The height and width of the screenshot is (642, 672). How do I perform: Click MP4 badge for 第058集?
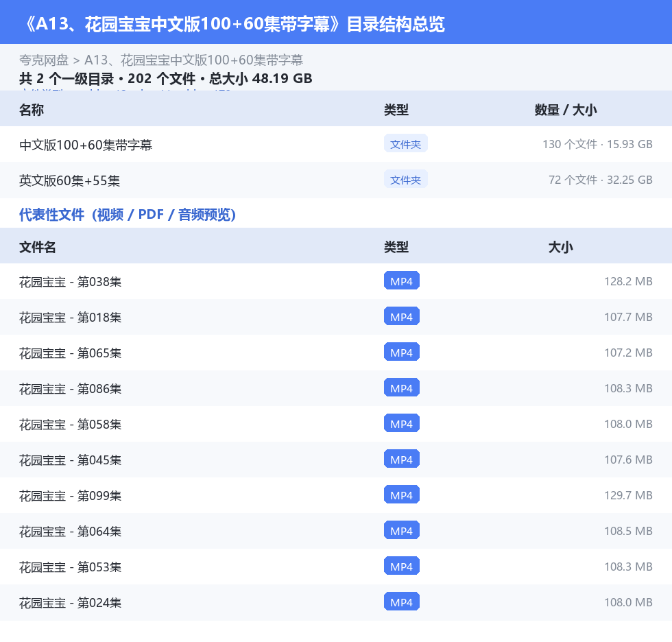click(x=402, y=423)
